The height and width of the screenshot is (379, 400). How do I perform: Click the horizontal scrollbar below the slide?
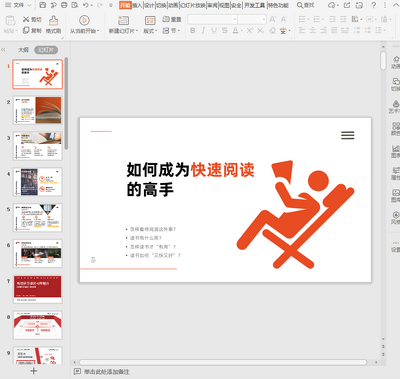tap(223, 362)
